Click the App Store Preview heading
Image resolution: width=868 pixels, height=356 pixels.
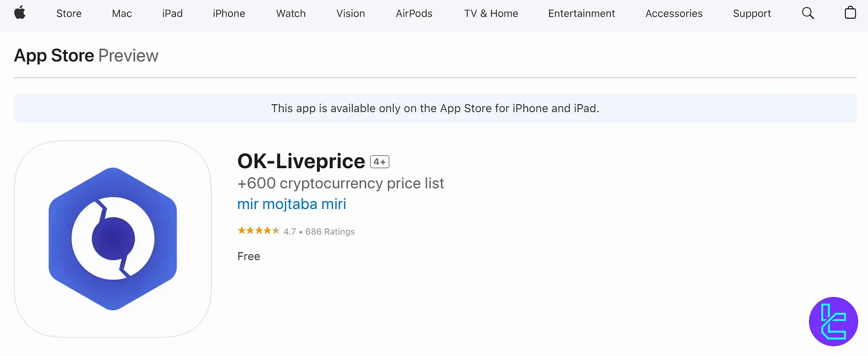(86, 56)
